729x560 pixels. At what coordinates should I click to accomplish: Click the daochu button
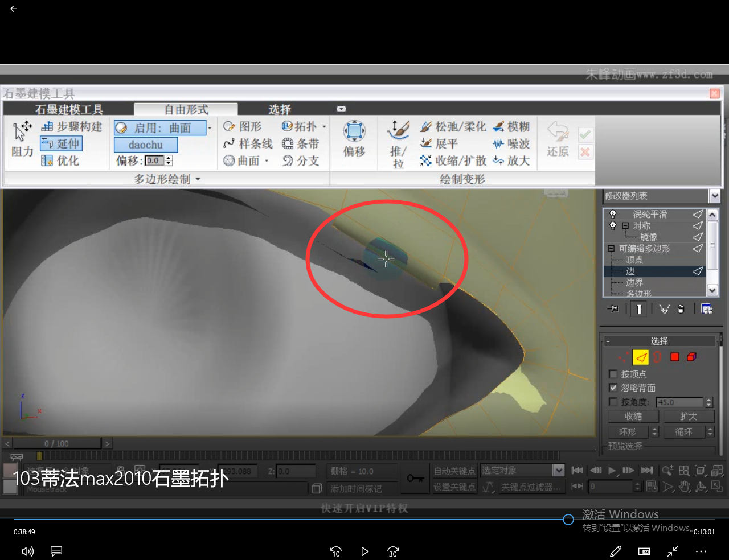point(146,145)
